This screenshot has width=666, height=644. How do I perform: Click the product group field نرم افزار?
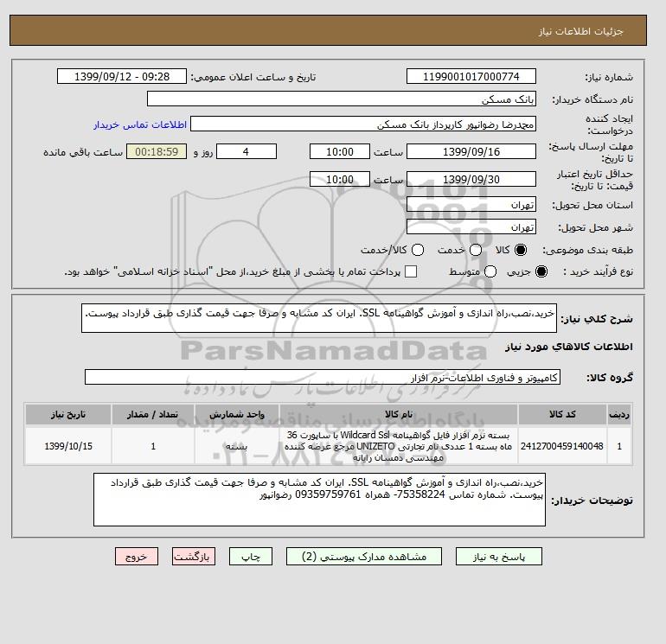point(323,378)
